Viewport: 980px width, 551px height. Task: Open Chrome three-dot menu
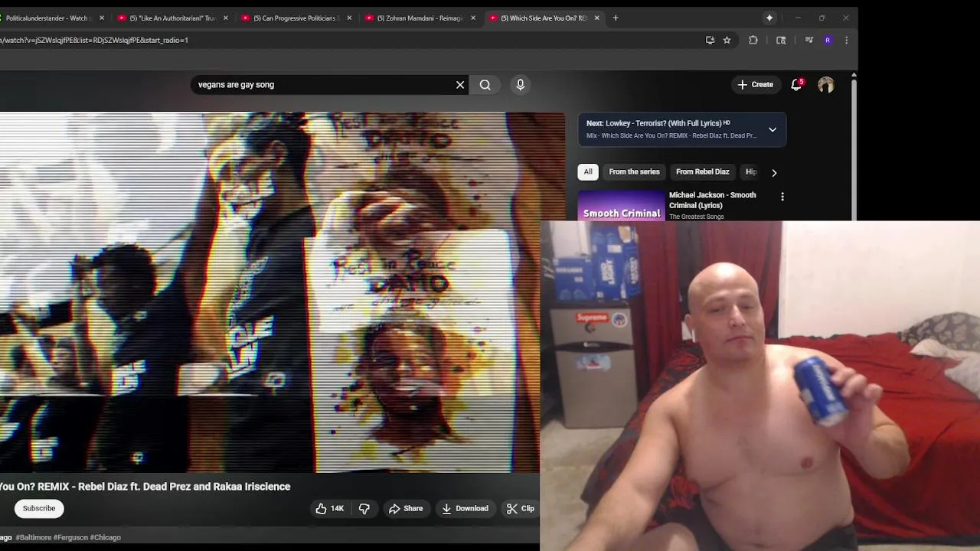point(846,40)
